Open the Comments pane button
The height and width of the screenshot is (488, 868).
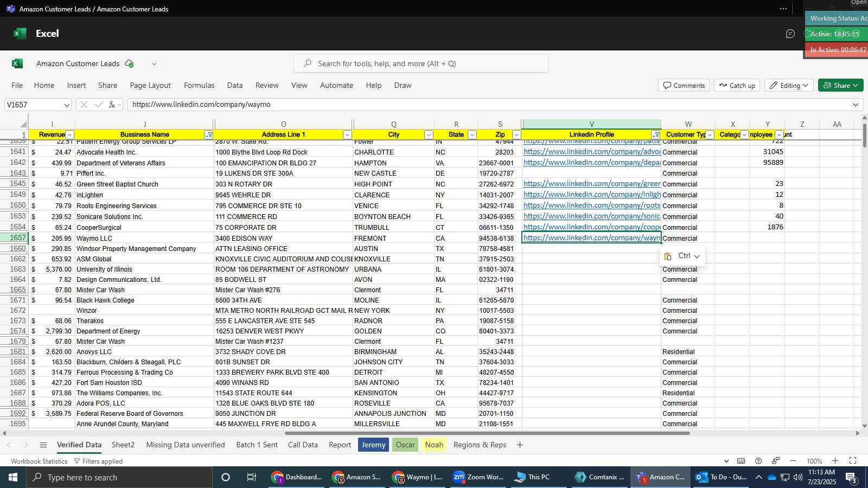[684, 85]
